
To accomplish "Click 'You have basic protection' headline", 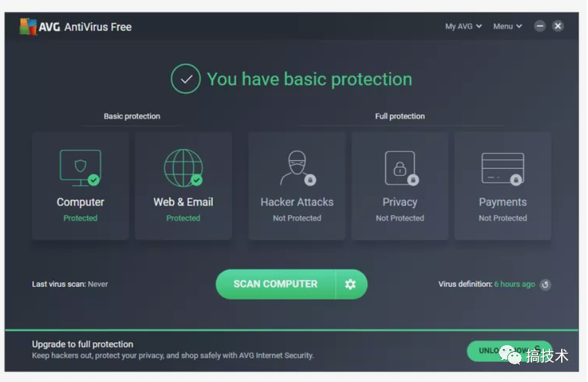I will [x=310, y=79].
